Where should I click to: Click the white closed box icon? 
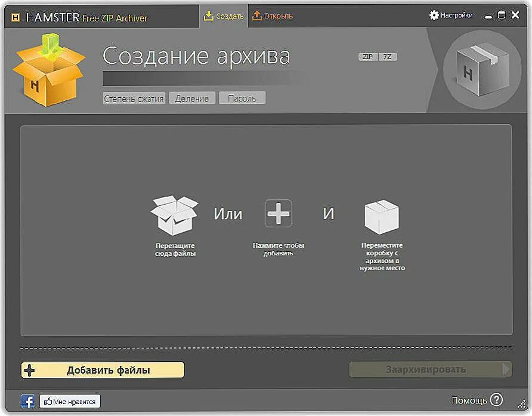pyautogui.click(x=382, y=217)
